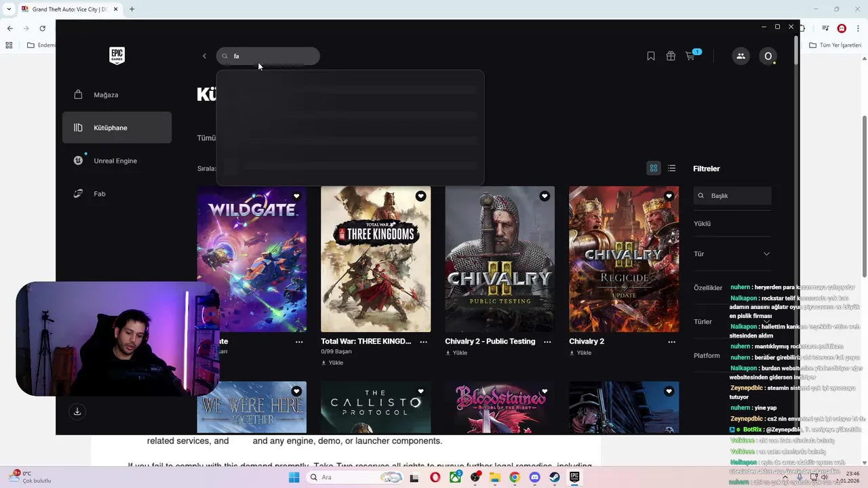Open Steam from the taskbar
This screenshot has width=868, height=488.
click(555, 477)
